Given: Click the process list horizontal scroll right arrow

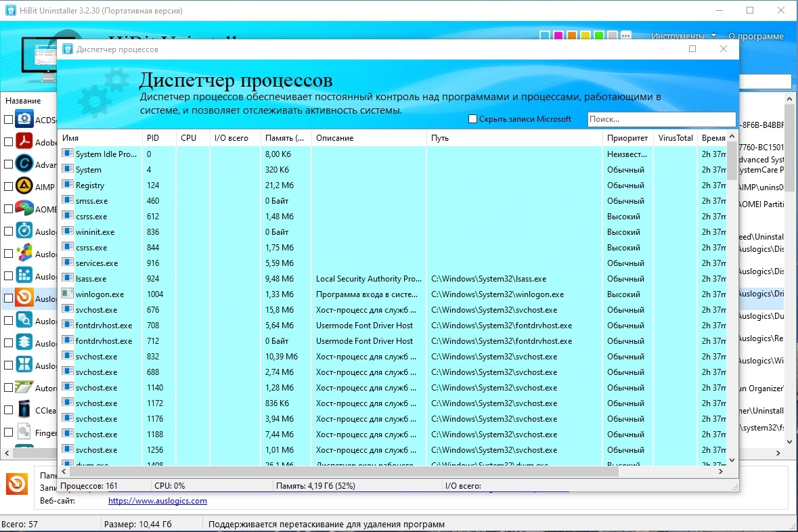Looking at the screenshot, I should [x=721, y=471].
